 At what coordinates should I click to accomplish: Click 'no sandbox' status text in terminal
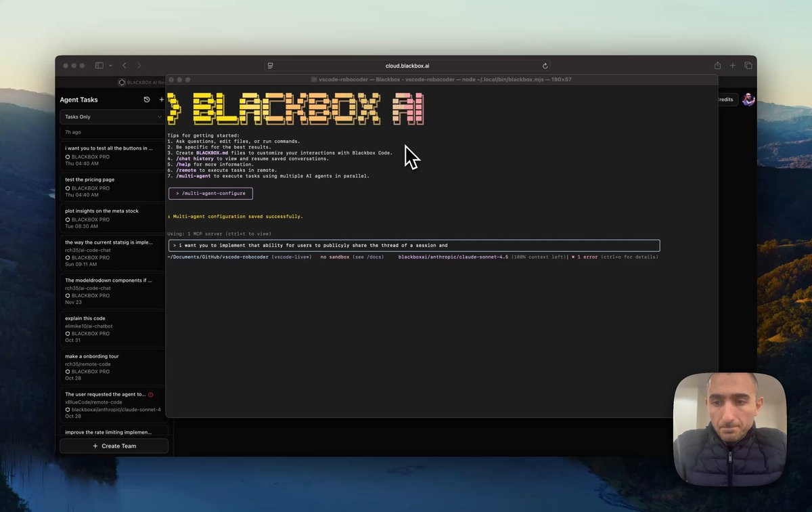[335, 257]
